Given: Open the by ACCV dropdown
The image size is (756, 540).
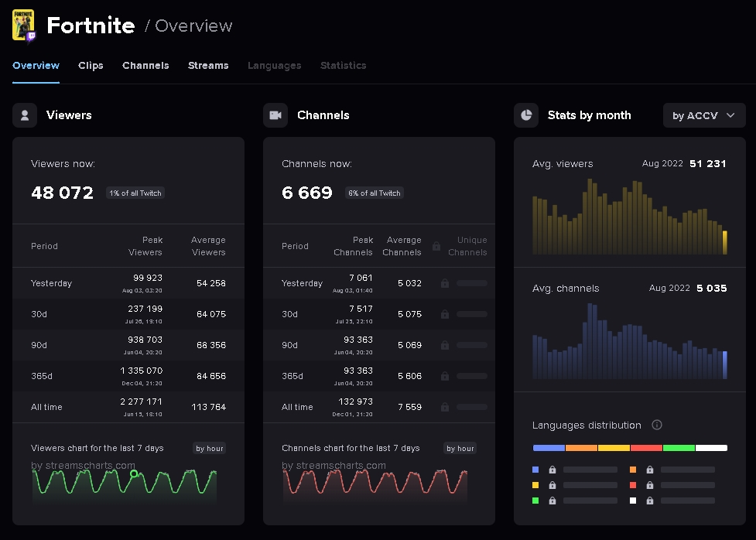Looking at the screenshot, I should [704, 115].
